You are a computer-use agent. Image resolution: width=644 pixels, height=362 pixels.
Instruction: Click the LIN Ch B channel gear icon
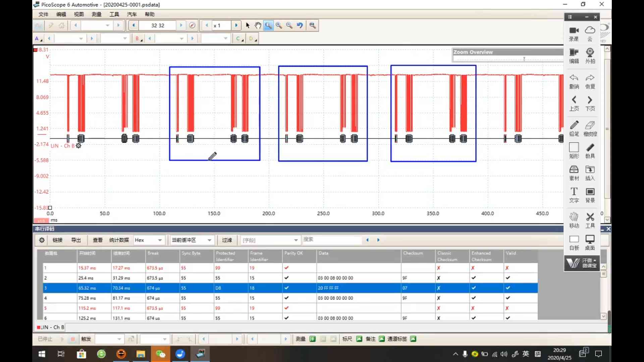(78, 146)
